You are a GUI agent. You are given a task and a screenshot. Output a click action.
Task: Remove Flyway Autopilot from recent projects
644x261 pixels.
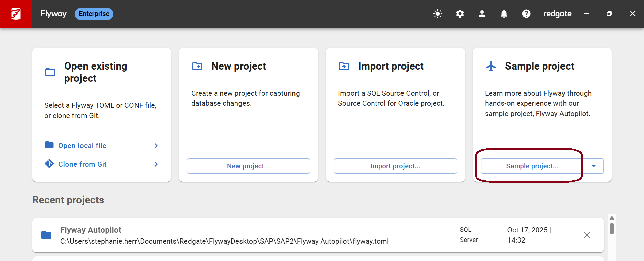(587, 235)
